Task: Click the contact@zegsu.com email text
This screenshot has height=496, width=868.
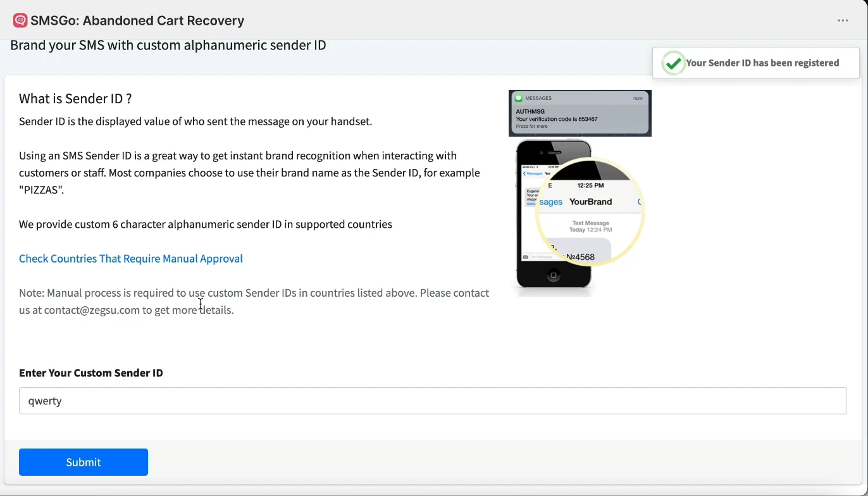Action: (x=92, y=310)
